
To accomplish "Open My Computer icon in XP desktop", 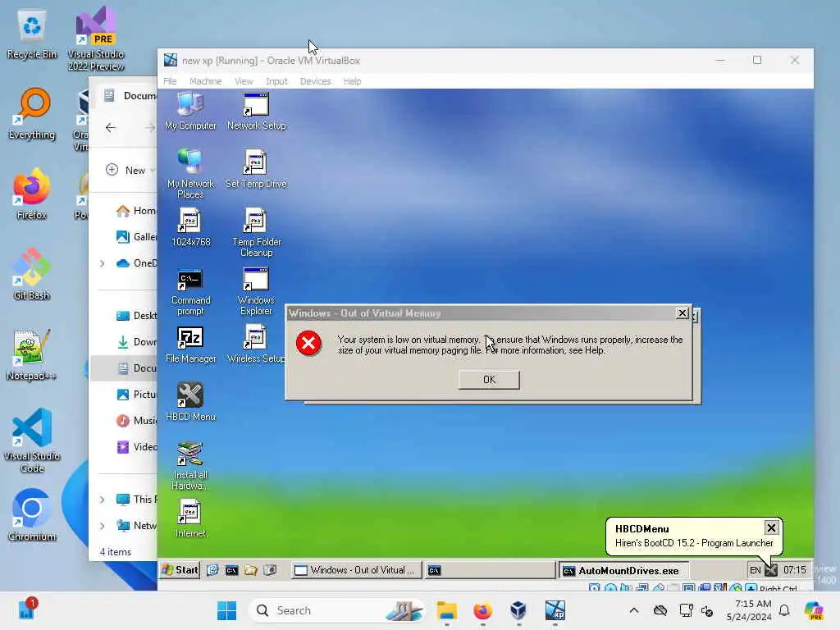I will [x=190, y=111].
